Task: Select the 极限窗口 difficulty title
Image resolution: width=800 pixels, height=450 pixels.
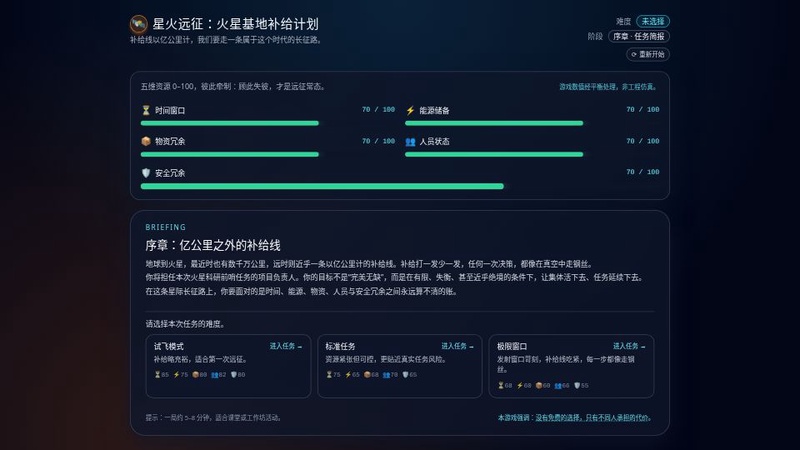Action: 512,346
